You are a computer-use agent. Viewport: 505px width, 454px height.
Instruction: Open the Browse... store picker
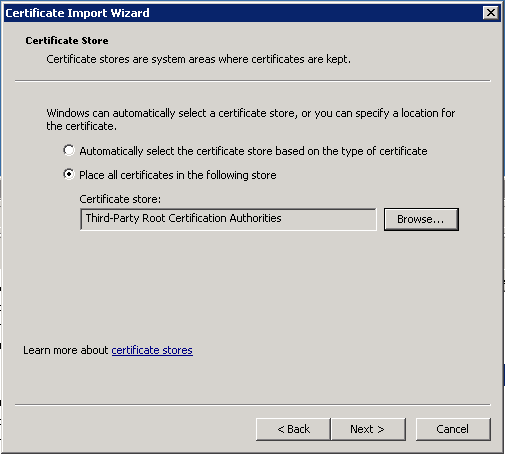(421, 219)
